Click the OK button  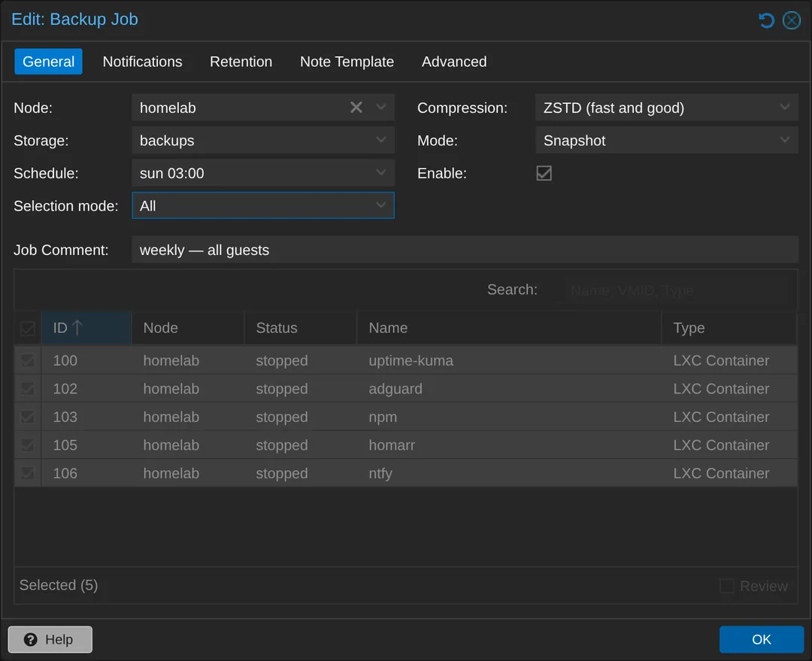(761, 639)
